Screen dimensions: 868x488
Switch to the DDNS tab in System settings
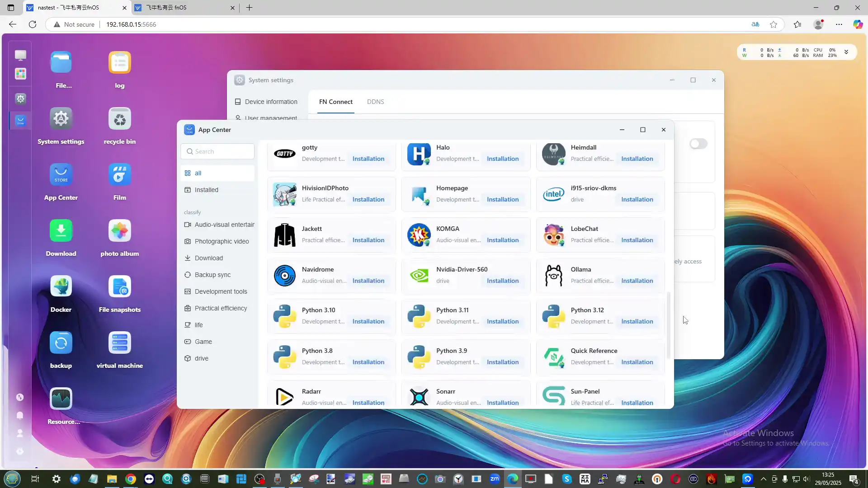pos(375,102)
